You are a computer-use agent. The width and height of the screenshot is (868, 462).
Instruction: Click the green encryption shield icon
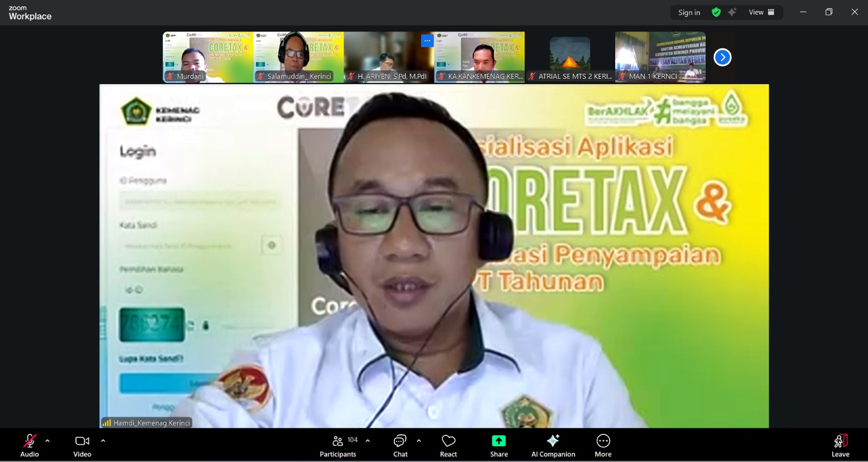coord(716,12)
